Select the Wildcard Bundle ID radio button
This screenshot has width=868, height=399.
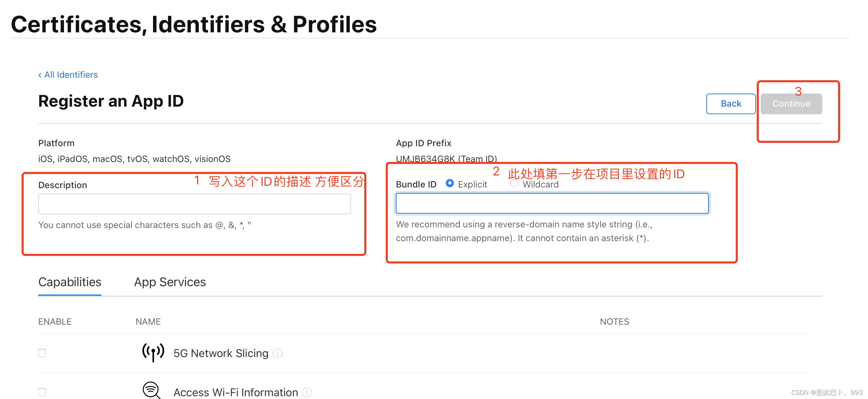[x=514, y=183]
